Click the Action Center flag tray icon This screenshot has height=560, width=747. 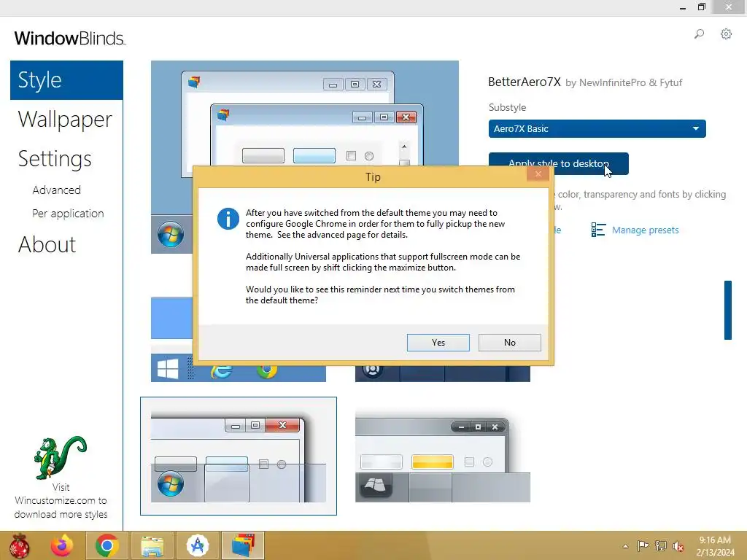click(643, 546)
